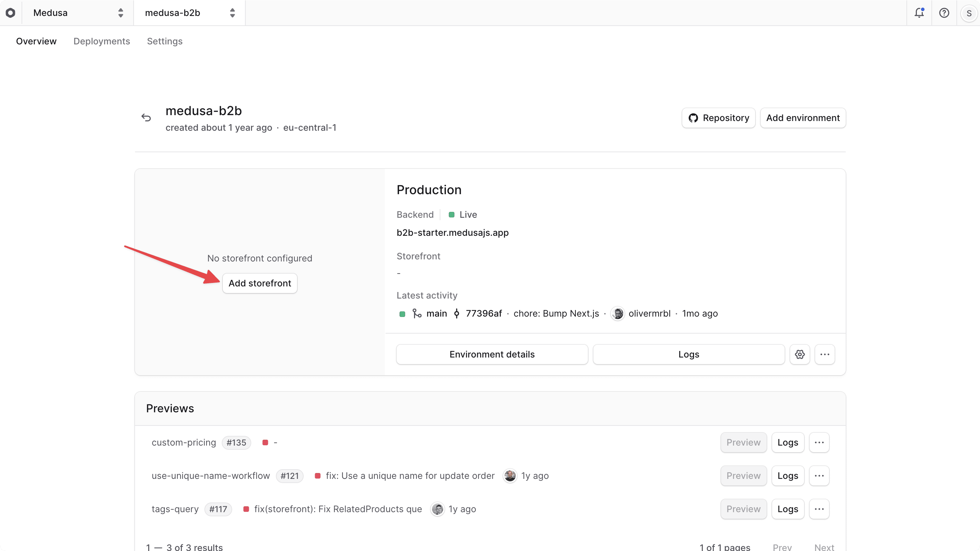Open the ellipsis menu for tags-query preview
The width and height of the screenshot is (980, 551).
[x=819, y=509]
